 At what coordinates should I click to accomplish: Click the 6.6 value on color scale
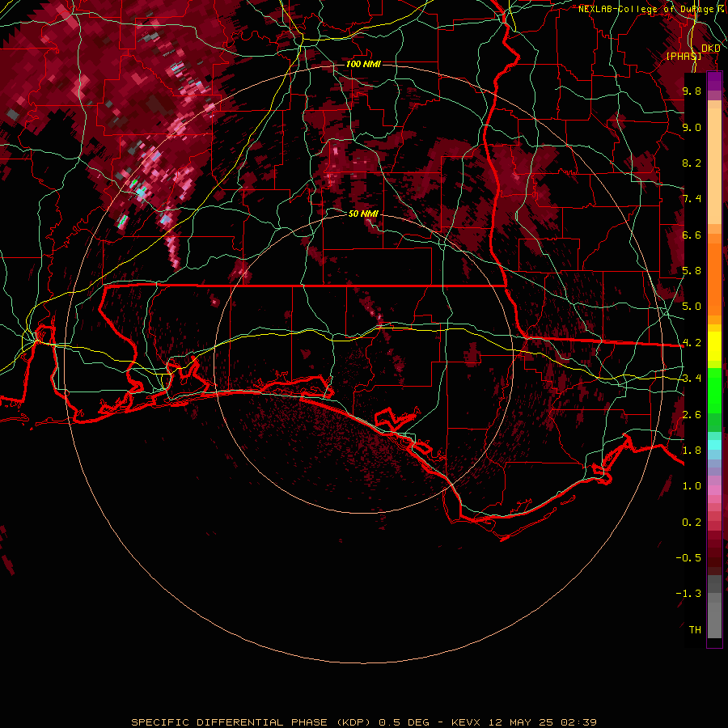(692, 235)
